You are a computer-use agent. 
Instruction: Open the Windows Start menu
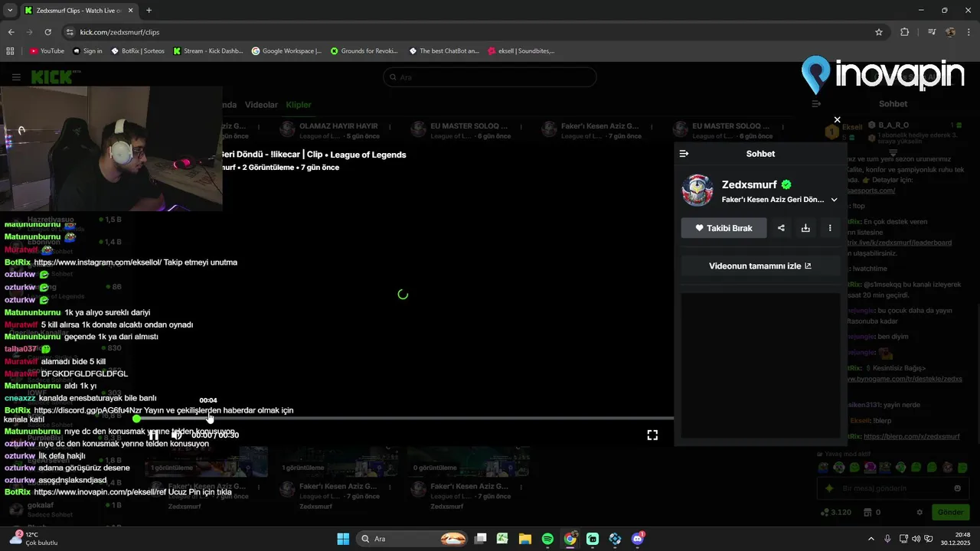(x=343, y=539)
